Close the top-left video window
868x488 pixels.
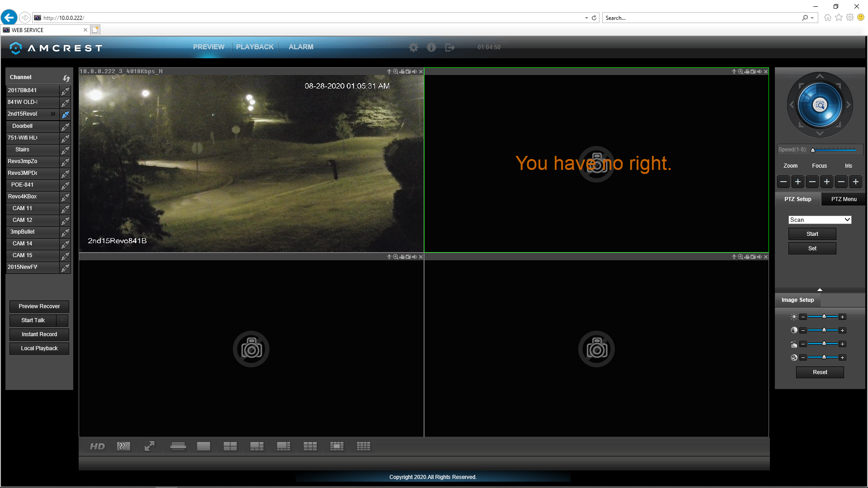coord(421,71)
